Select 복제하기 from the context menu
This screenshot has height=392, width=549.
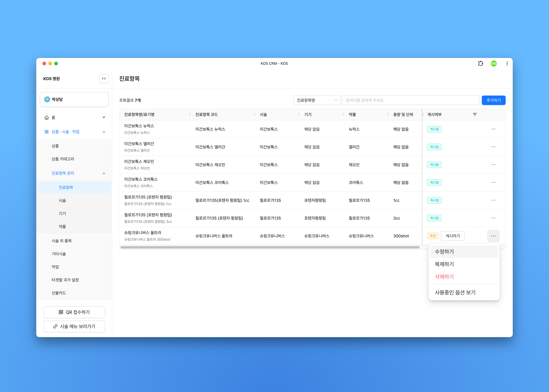(444, 264)
